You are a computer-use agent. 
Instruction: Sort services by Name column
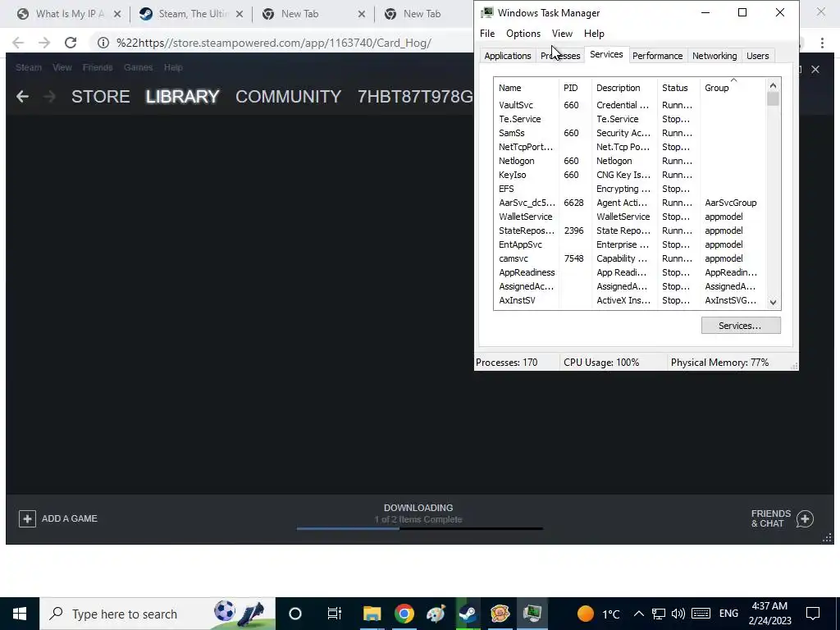coord(526,88)
